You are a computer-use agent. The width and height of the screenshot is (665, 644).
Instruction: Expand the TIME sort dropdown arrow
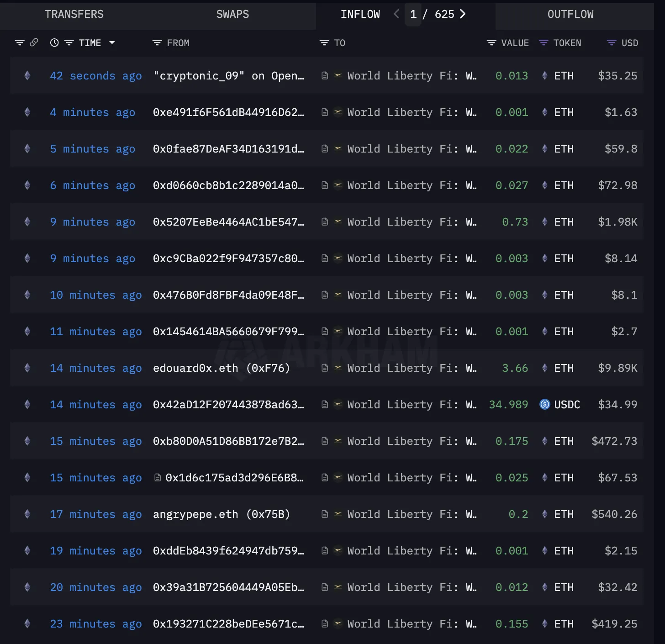(x=112, y=42)
